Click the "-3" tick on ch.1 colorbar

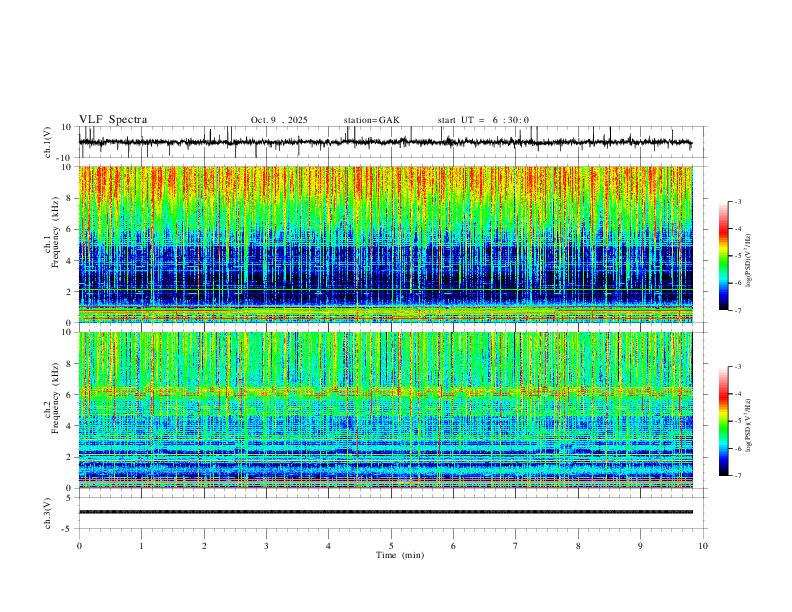738,201
